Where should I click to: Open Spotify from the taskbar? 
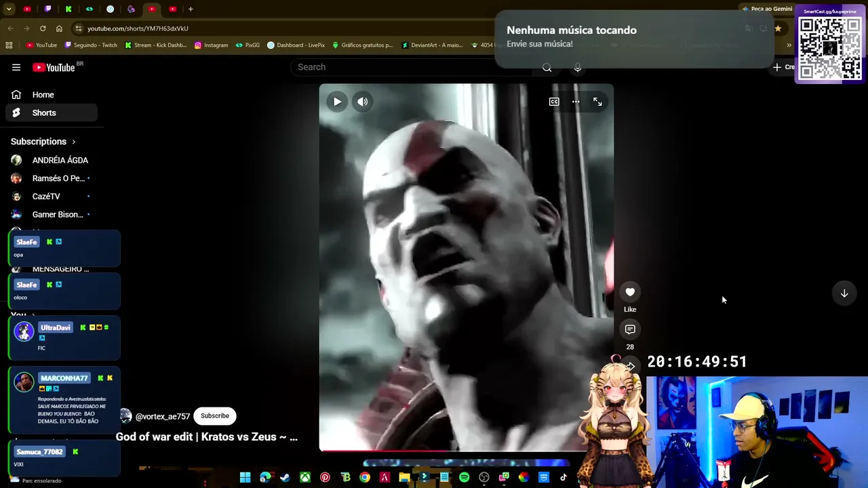(464, 477)
